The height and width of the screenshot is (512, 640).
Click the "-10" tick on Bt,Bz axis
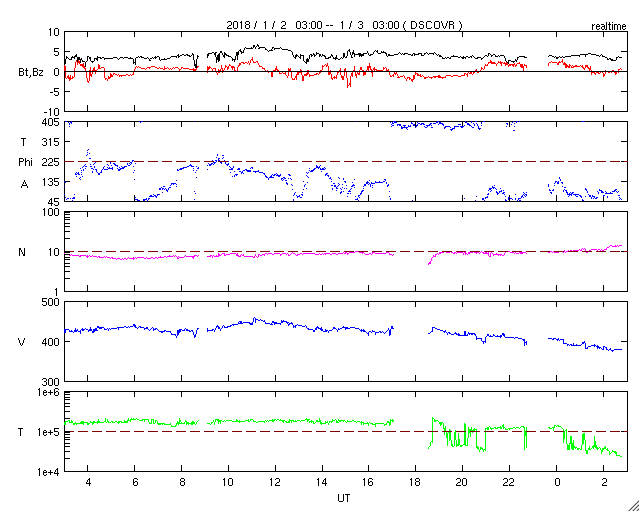point(51,112)
